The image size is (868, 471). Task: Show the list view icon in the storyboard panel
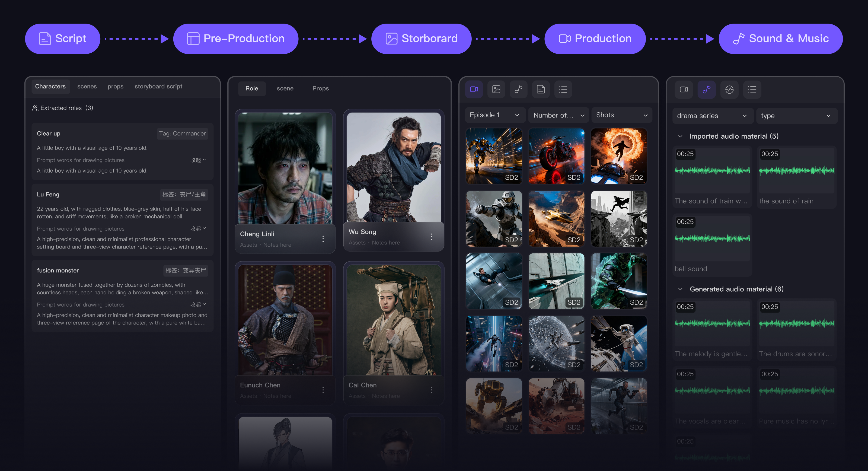[x=563, y=89]
